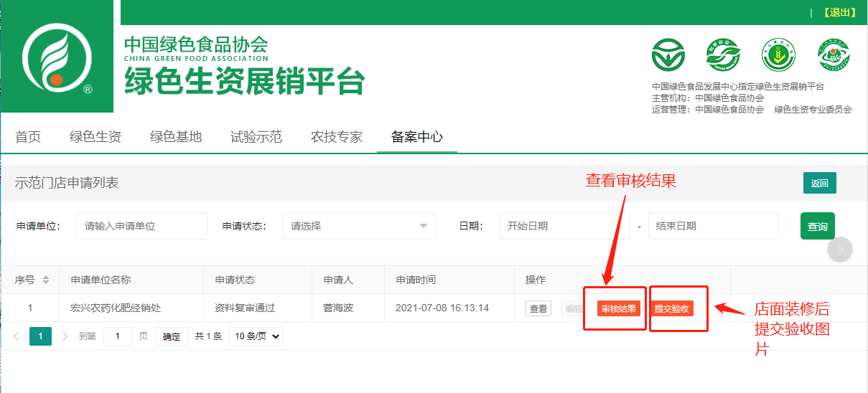Click the 退出 logout link
The width and height of the screenshot is (868, 393).
(x=839, y=13)
